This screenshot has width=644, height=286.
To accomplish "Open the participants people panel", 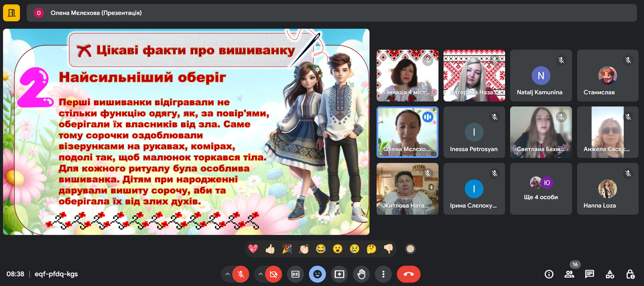I will click(x=569, y=274).
